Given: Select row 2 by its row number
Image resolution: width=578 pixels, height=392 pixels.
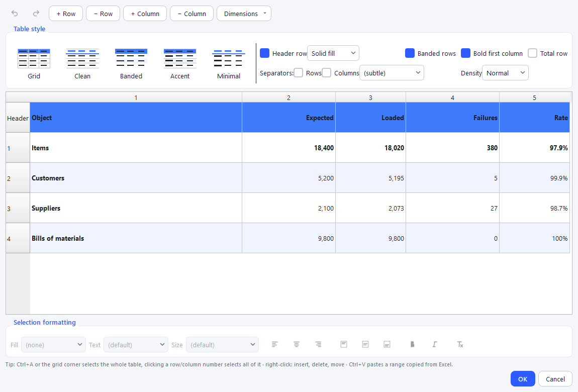Looking at the screenshot, I should (18, 178).
